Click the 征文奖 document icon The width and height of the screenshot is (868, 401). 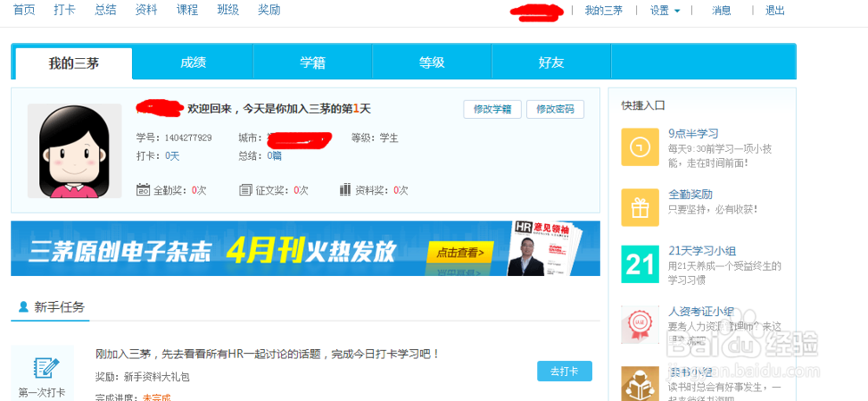[246, 190]
